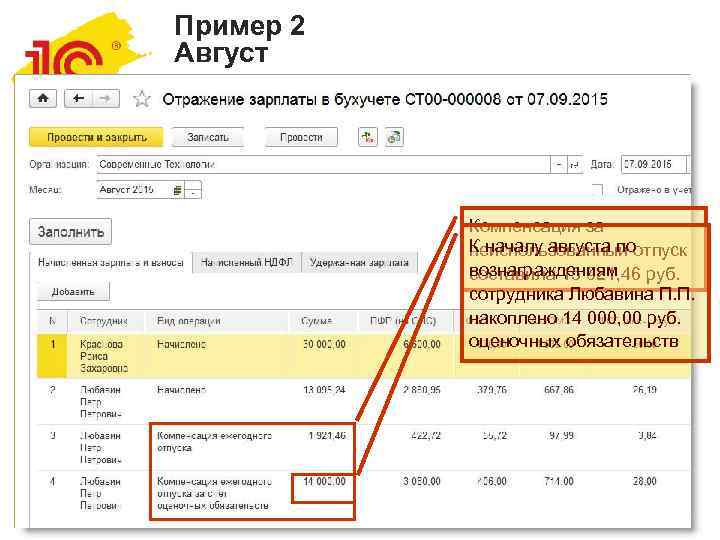This screenshot has width=720, height=540.
Task: Select Любавин Петр Петрович in row 4
Action: (101, 493)
